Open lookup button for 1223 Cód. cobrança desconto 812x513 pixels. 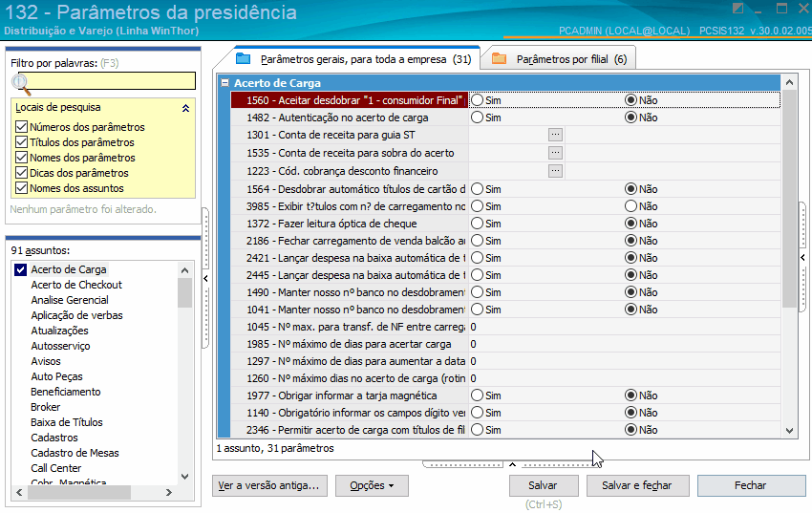pyautogui.click(x=555, y=171)
